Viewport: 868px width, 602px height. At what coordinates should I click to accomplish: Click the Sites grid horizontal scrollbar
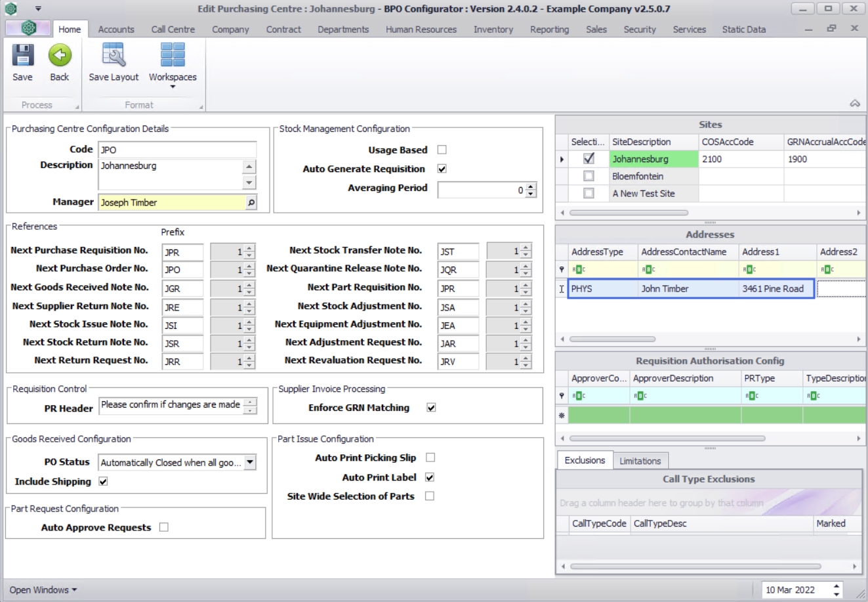click(629, 213)
